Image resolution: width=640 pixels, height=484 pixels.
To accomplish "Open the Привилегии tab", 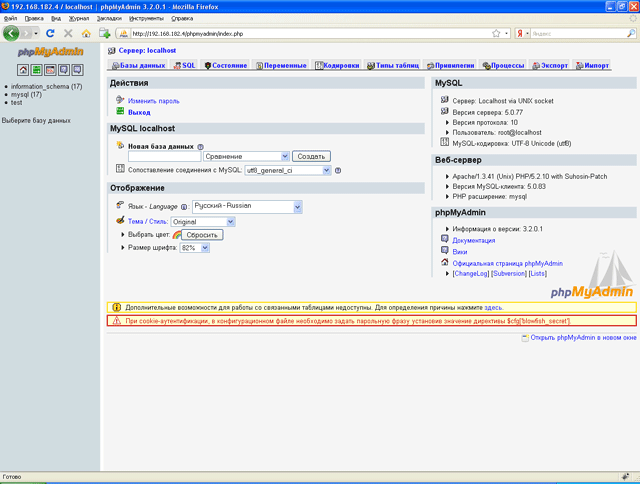I will (451, 65).
